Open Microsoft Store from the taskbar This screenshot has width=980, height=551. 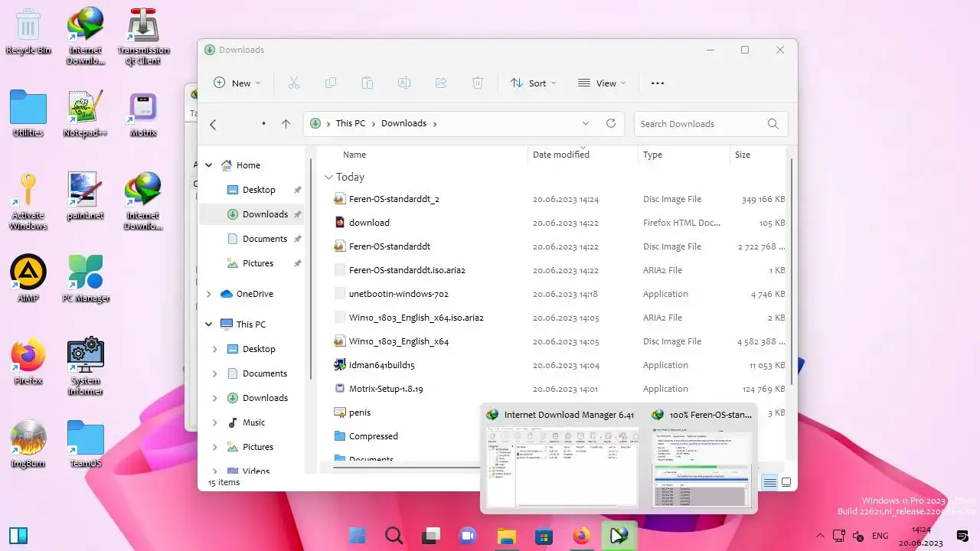pyautogui.click(x=544, y=536)
